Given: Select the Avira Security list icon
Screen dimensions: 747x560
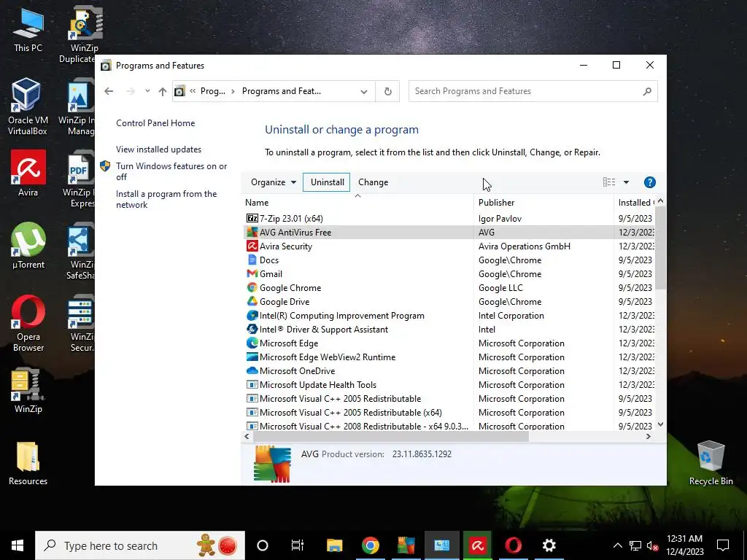Looking at the screenshot, I should [x=252, y=246].
